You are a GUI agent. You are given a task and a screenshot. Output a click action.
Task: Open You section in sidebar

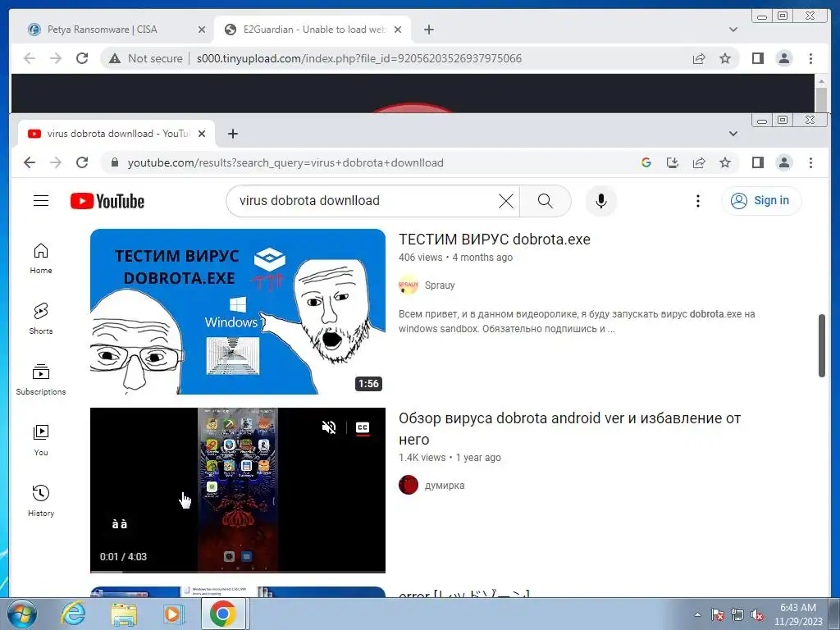tap(41, 441)
